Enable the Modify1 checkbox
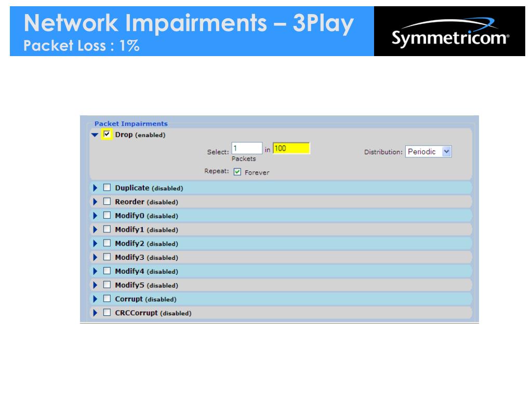 107,229
